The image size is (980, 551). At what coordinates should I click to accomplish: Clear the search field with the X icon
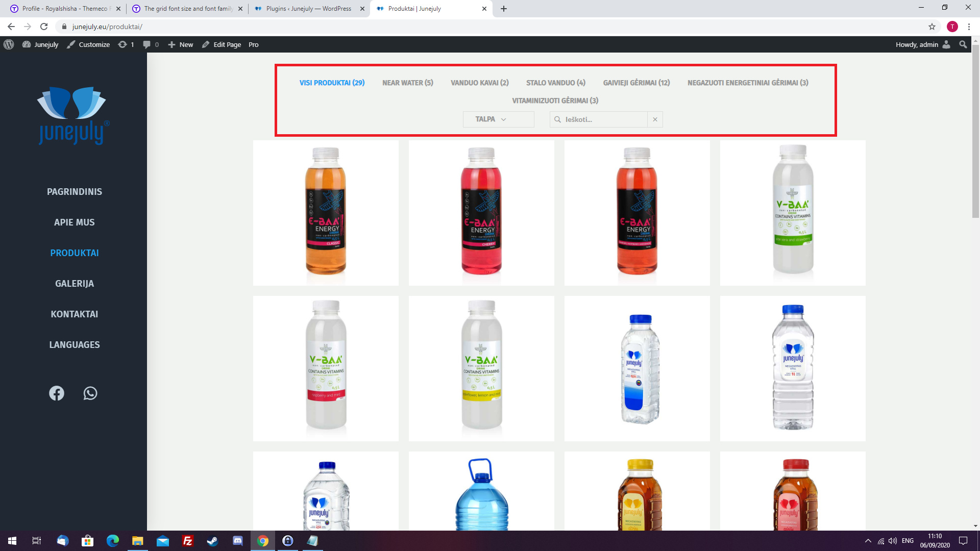[655, 119]
